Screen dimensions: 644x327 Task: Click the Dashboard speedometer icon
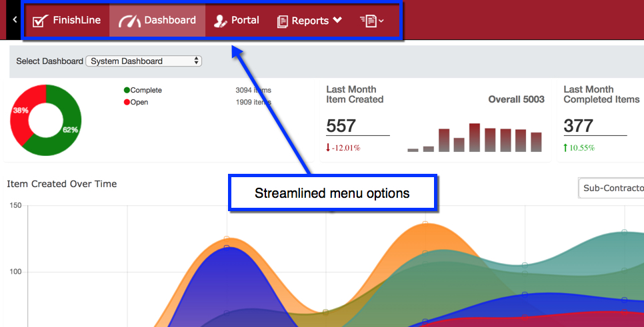click(x=129, y=21)
